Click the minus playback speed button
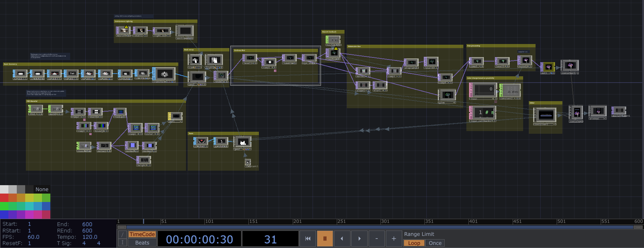This screenshot has height=248, width=644. 376,239
